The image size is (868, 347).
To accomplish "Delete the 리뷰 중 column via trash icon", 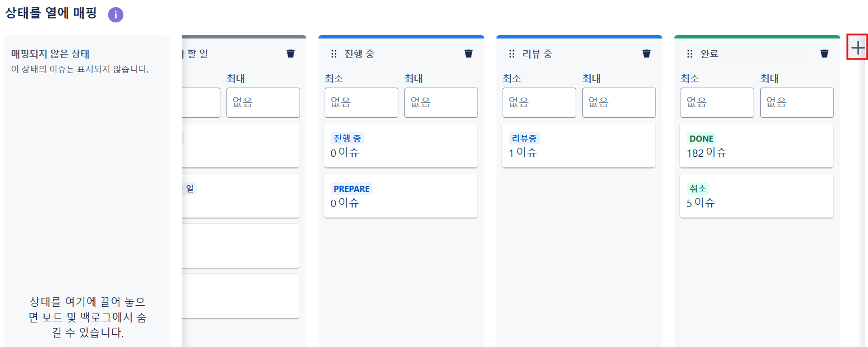I will [x=647, y=54].
